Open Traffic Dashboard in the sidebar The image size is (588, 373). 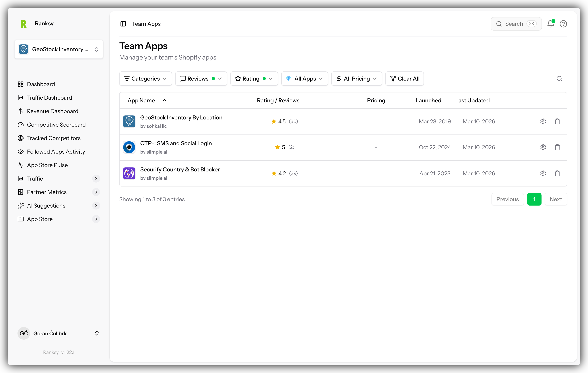[x=59, y=98]
